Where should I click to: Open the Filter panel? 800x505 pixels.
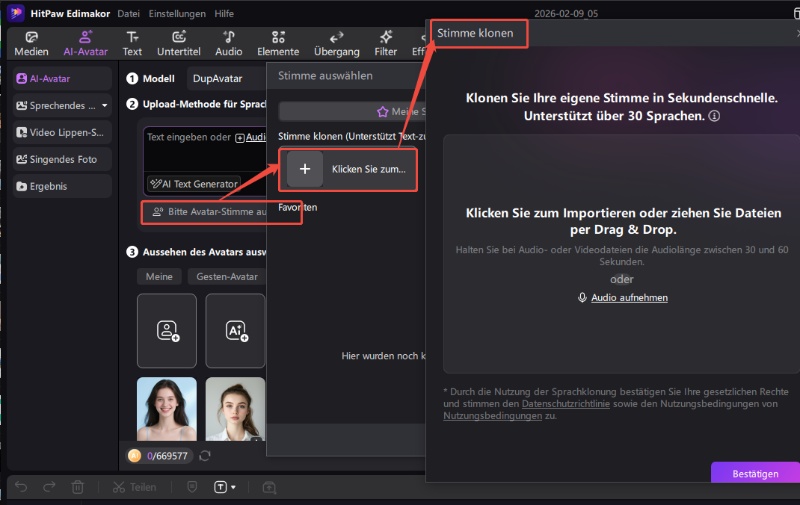(x=386, y=43)
